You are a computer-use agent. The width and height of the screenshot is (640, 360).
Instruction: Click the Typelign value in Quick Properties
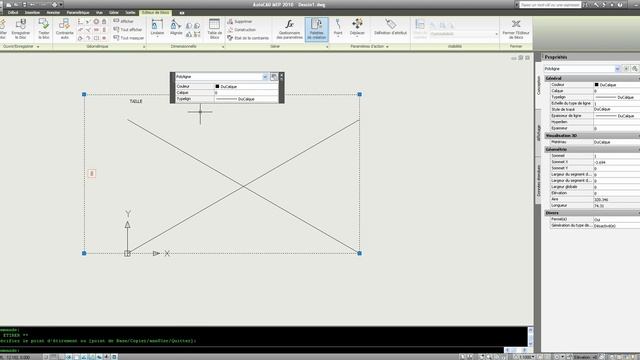pos(247,99)
